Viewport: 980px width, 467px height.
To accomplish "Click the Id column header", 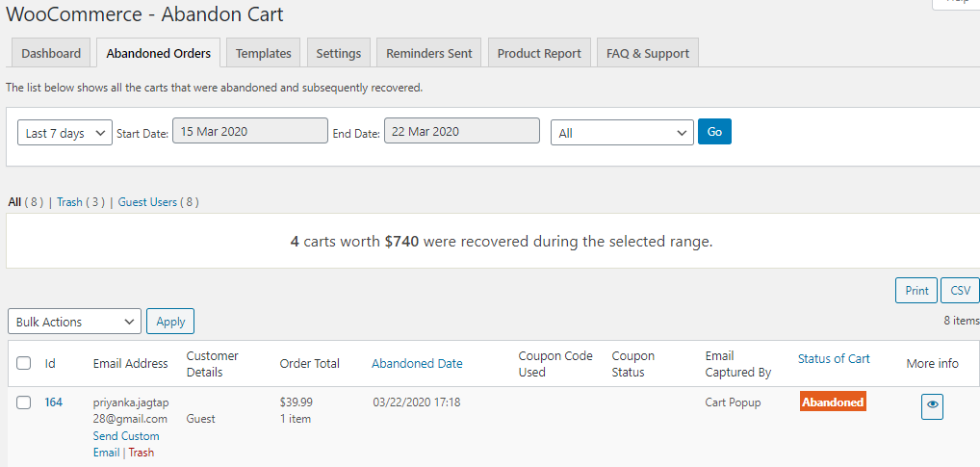I will [x=50, y=363].
